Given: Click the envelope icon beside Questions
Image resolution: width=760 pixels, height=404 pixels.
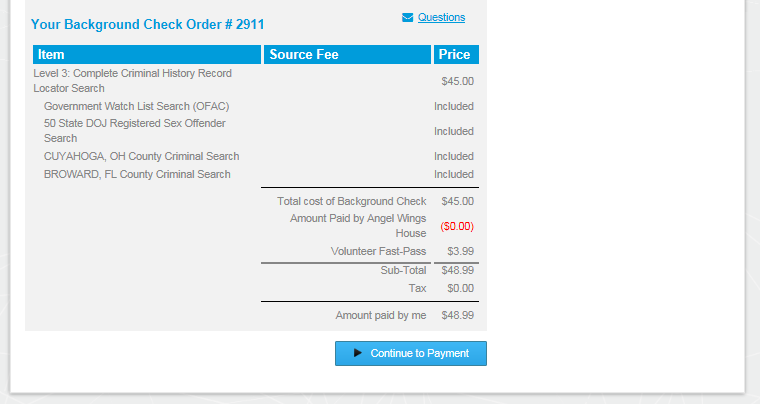Looking at the screenshot, I should [x=407, y=17].
